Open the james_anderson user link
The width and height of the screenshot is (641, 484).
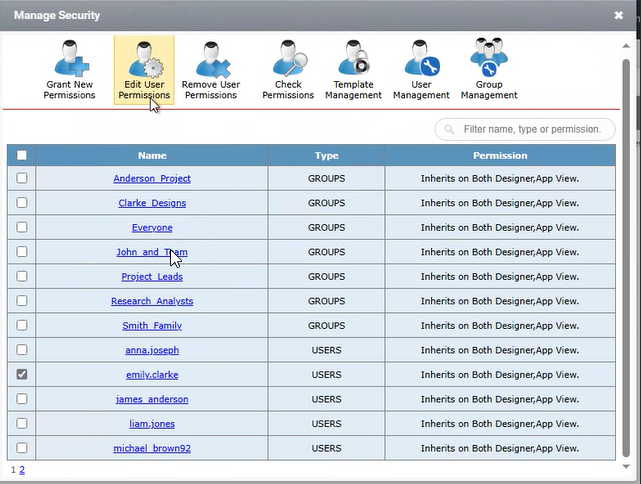152,399
